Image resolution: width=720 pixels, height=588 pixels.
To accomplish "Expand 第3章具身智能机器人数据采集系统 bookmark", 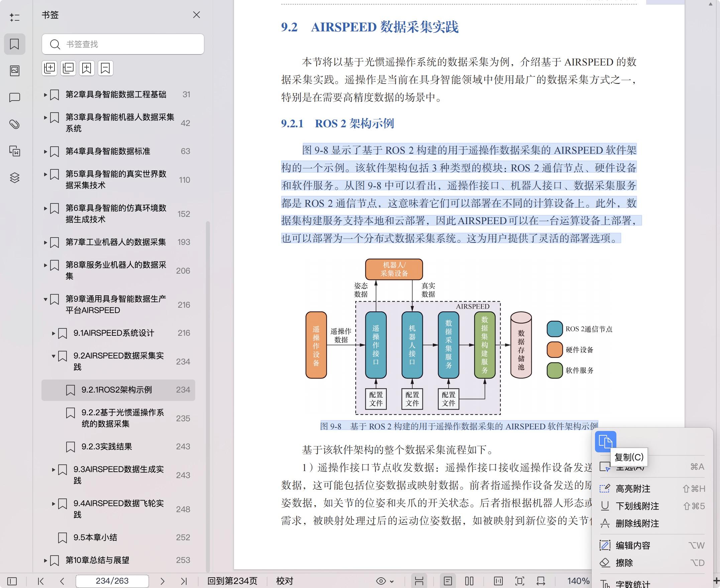I will [x=45, y=118].
